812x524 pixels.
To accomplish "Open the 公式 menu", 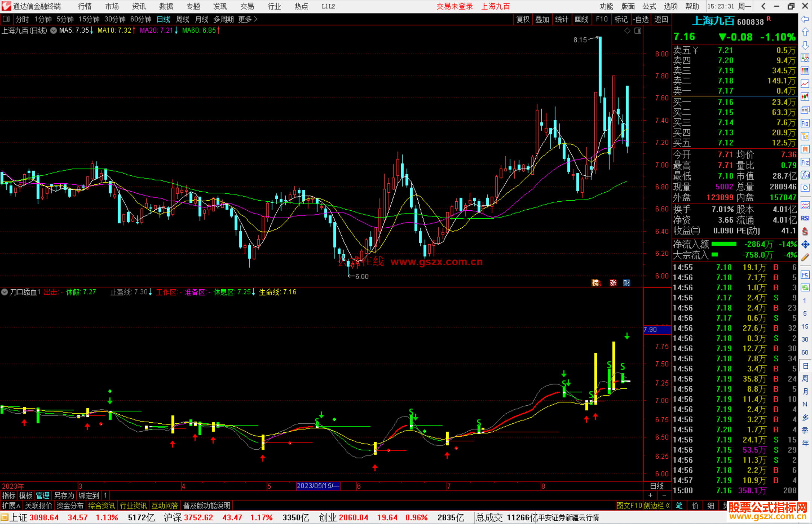I will [649, 6].
